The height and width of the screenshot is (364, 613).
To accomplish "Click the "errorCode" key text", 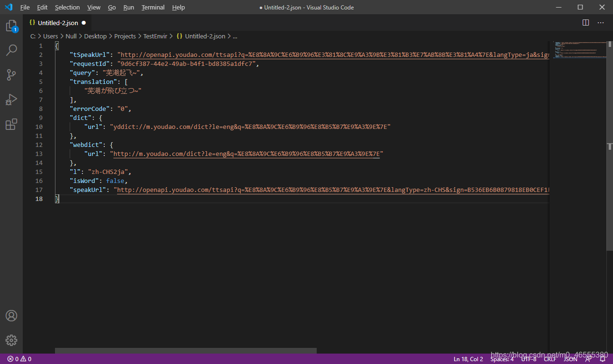I will tap(90, 109).
